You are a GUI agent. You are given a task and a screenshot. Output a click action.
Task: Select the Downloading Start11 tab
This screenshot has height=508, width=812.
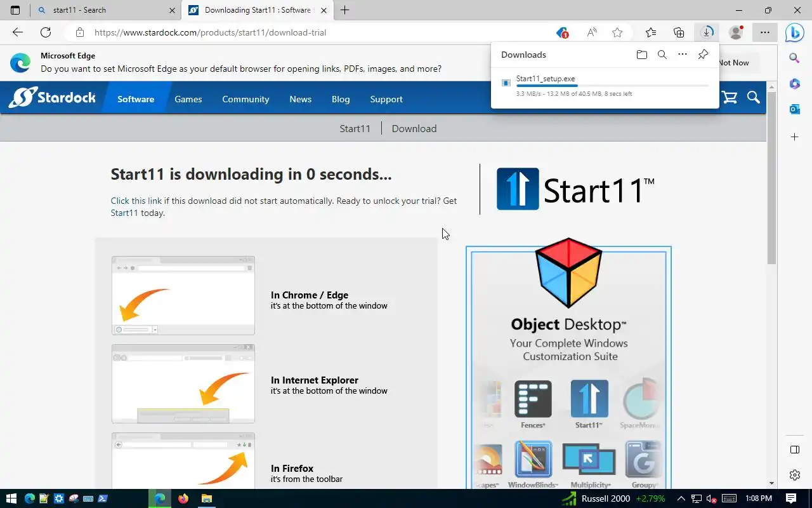pos(258,10)
